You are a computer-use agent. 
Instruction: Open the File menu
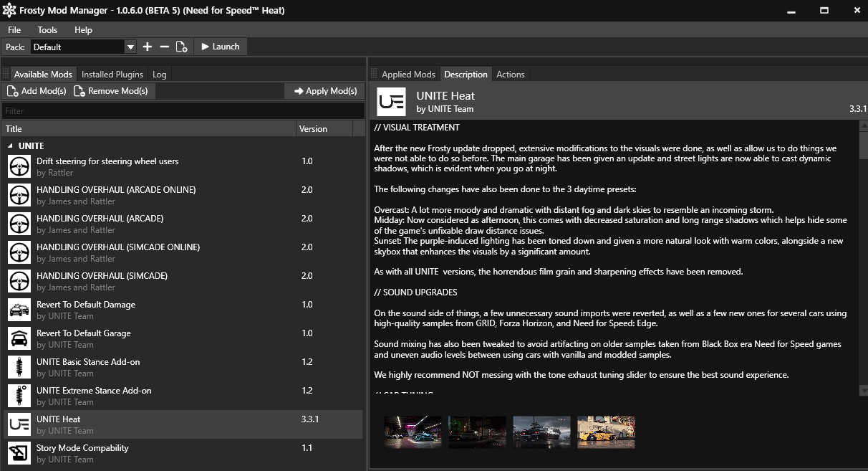14,29
